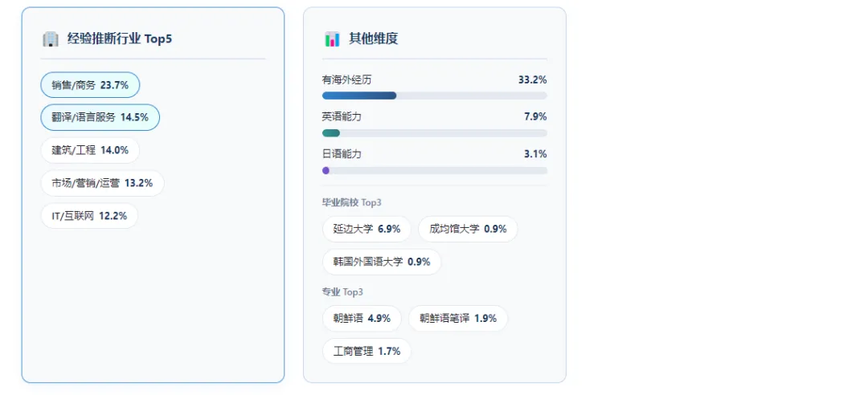The width and height of the screenshot is (868, 403).
Task: Select the 销售/商务 23.7% chip
Action: click(x=90, y=85)
